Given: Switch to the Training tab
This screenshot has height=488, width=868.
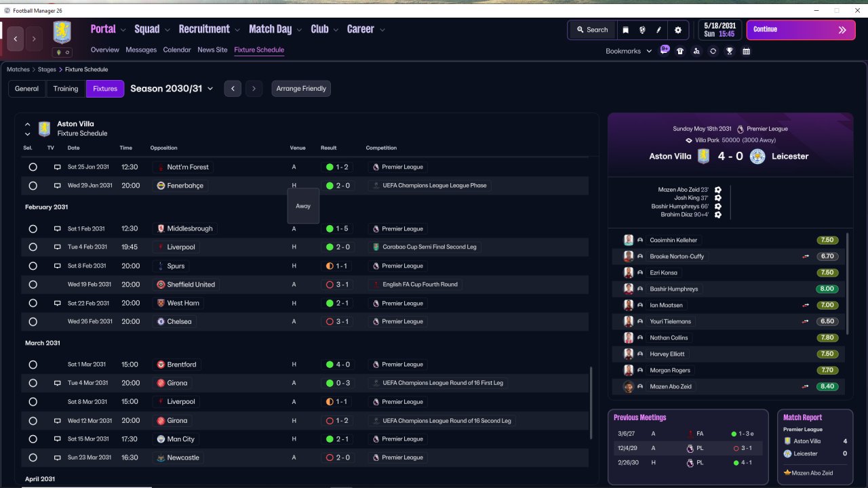Looking at the screenshot, I should pyautogui.click(x=66, y=89).
